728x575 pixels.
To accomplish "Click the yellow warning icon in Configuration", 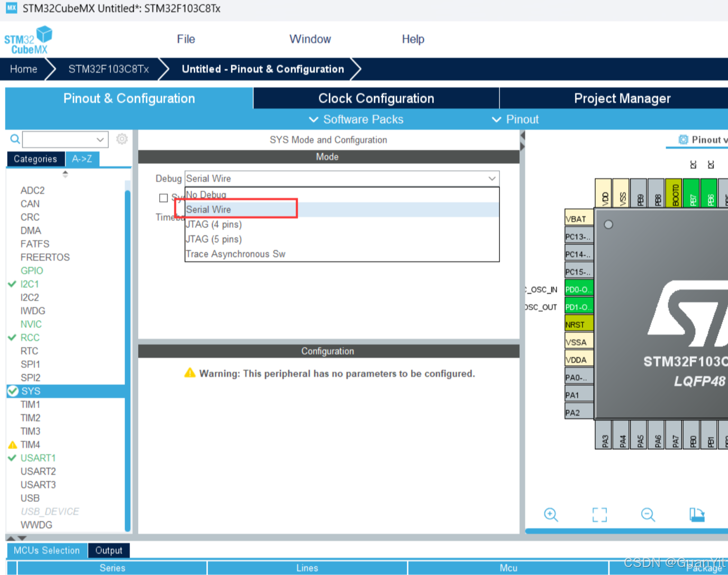I will [x=190, y=373].
